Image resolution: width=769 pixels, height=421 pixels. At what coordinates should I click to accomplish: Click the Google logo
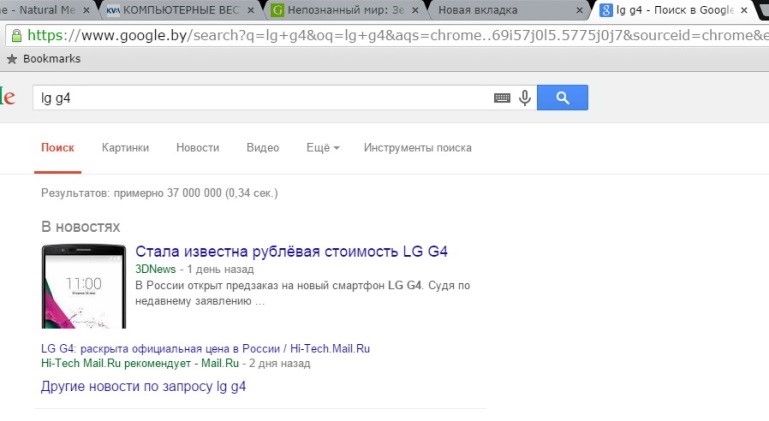[8, 97]
